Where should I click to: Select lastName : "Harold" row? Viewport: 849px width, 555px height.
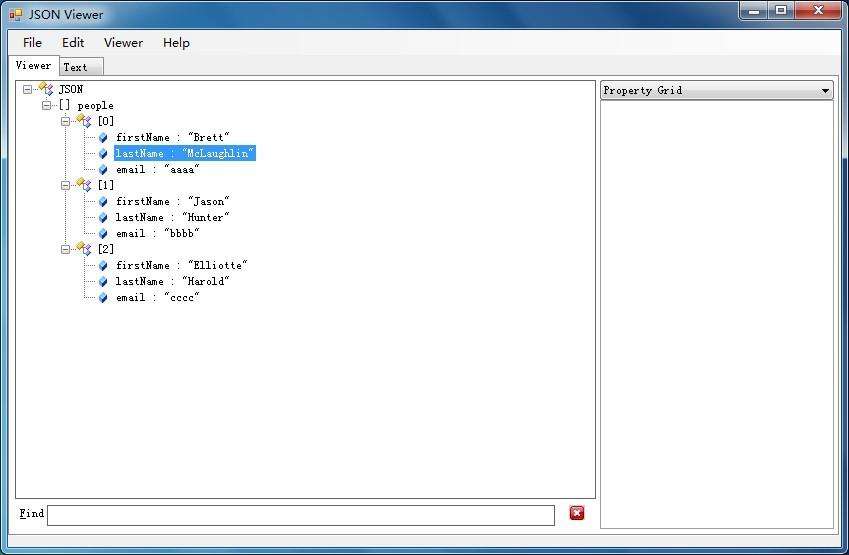point(172,282)
